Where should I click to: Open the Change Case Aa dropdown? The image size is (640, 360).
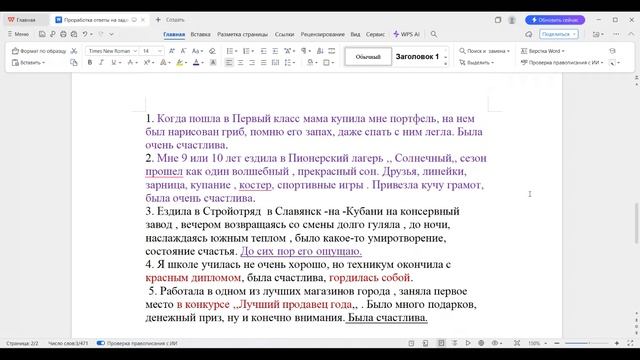click(x=197, y=51)
